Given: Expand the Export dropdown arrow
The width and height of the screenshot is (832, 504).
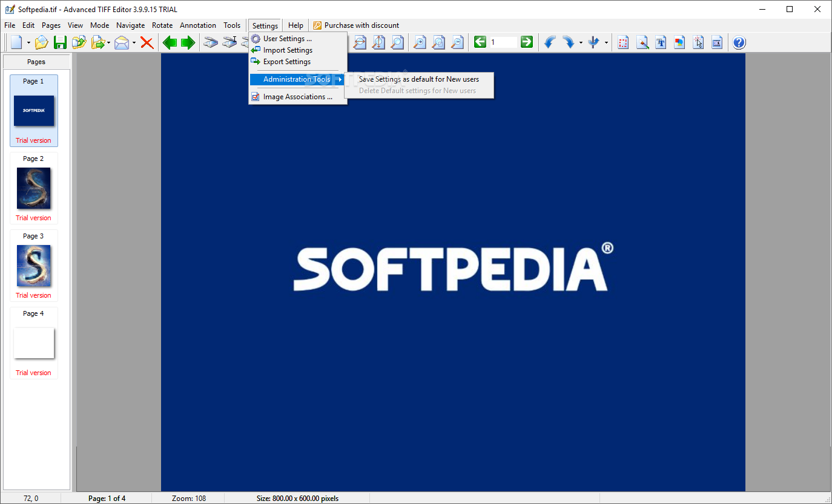Looking at the screenshot, I should point(109,42).
